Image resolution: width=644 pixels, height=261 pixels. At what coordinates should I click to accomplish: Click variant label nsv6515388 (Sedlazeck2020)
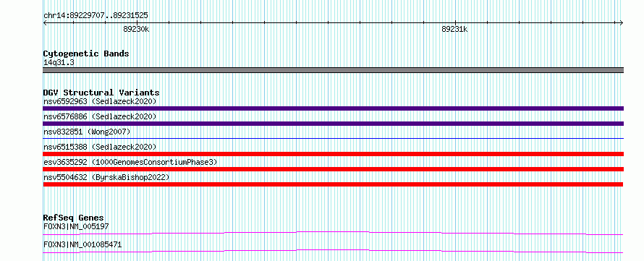[x=100, y=147]
